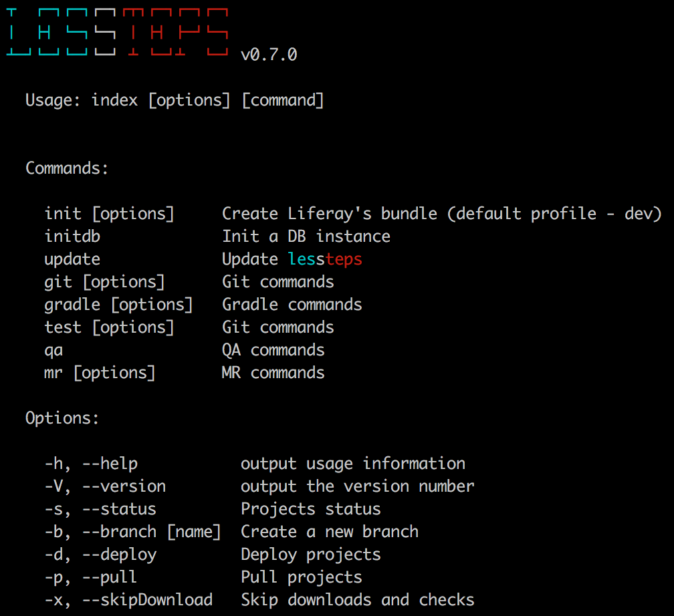Image resolution: width=674 pixels, height=616 pixels.
Task: Click the 'test [options]' command text
Action: (109, 328)
